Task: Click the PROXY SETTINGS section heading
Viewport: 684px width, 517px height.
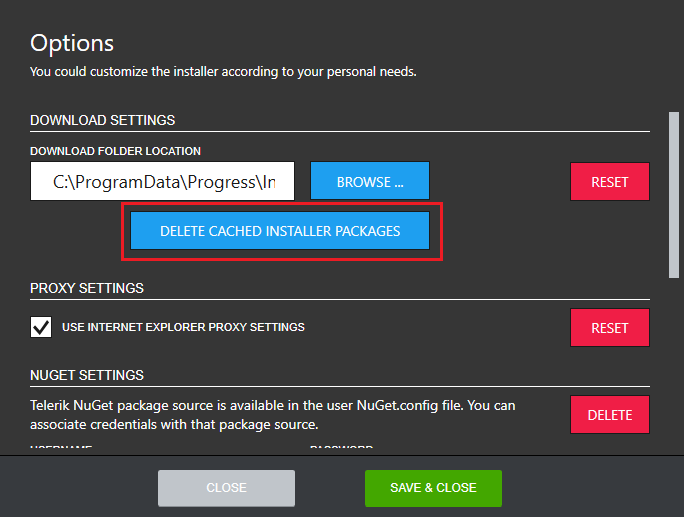Action: tap(87, 288)
